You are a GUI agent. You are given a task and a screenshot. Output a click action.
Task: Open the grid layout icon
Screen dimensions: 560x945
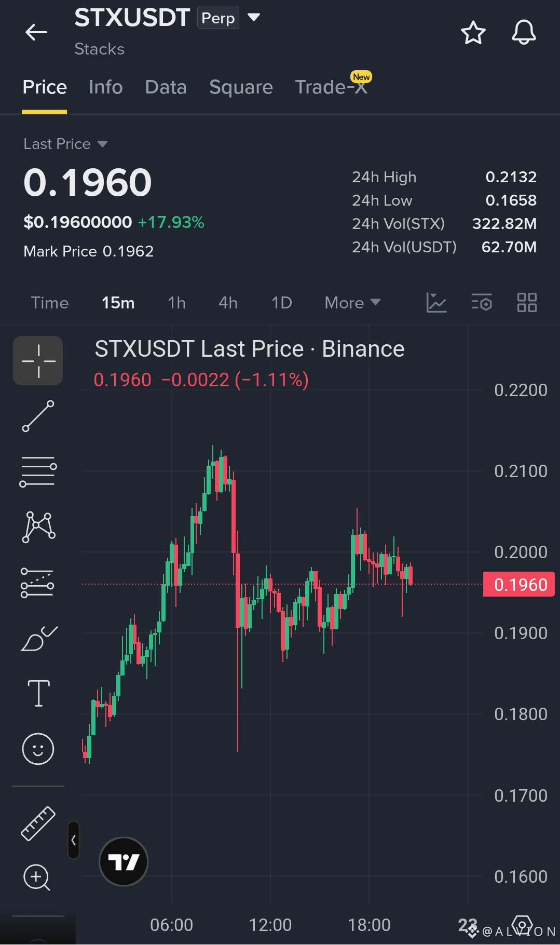pos(527,302)
